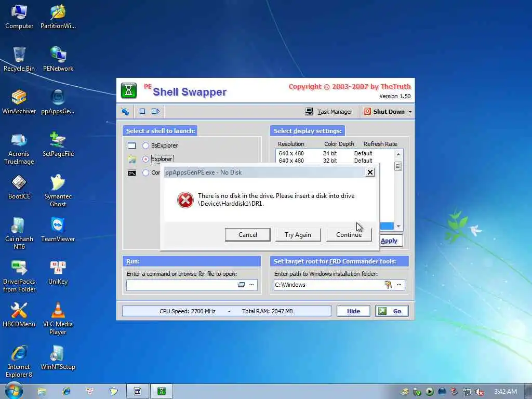This screenshot has width=532, height=399.
Task: Open the Computer desktop icon
Action: (19, 17)
